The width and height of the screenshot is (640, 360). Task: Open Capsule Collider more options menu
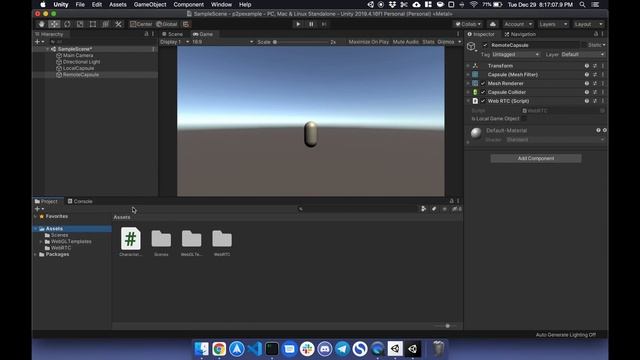click(602, 92)
